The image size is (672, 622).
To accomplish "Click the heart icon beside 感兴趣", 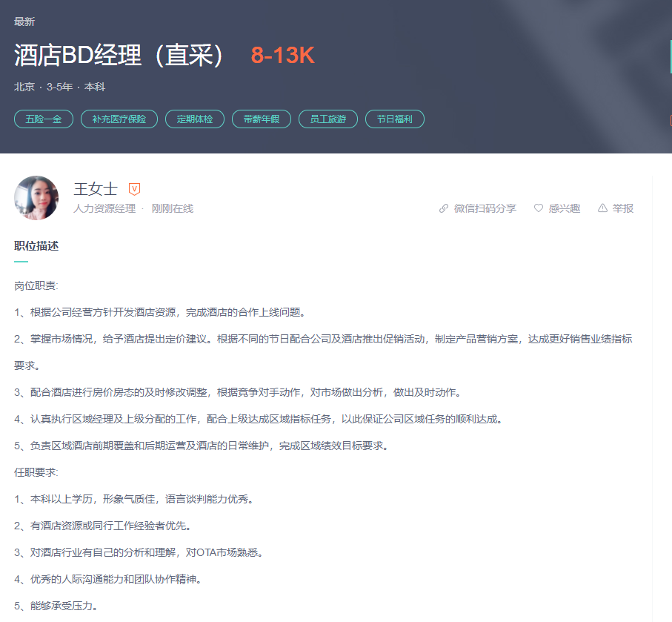I will click(x=539, y=208).
